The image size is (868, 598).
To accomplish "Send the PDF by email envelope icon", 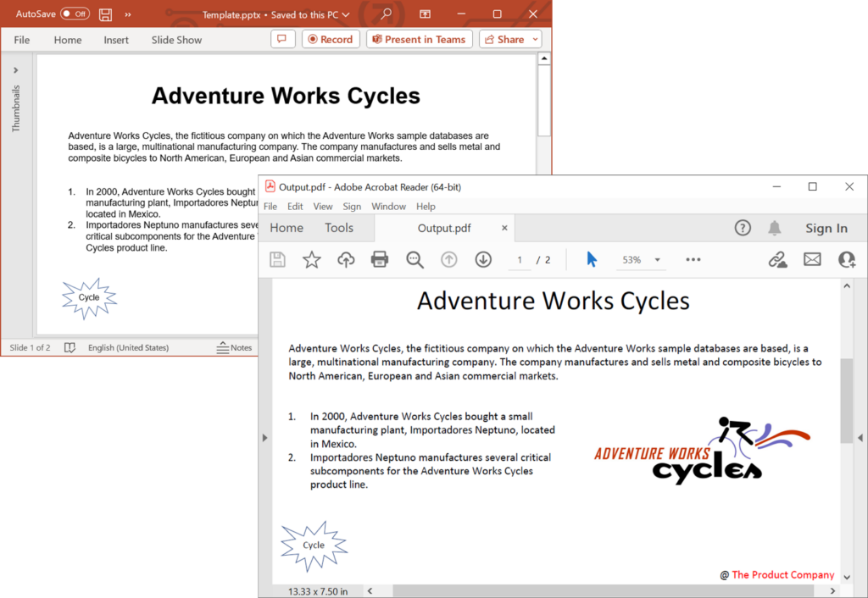I will tap(812, 260).
